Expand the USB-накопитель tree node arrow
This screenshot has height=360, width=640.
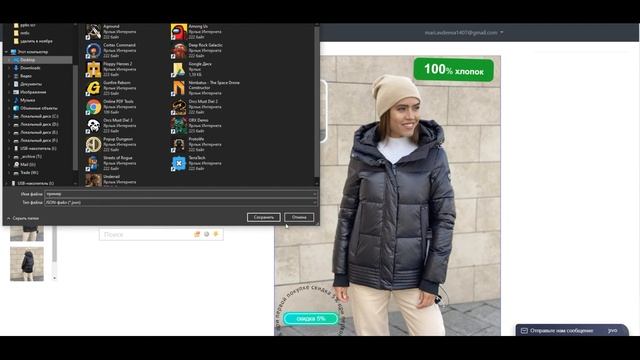coord(9,149)
